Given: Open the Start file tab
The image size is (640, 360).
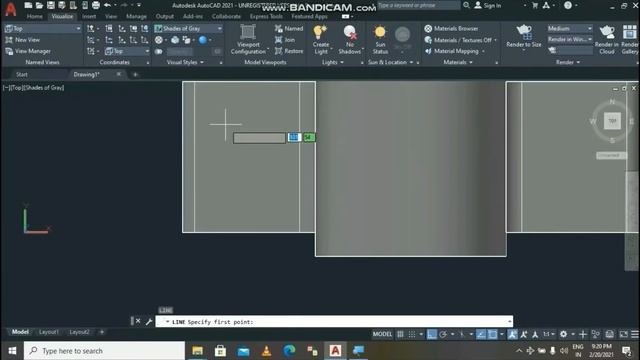Looking at the screenshot, I should [22, 74].
